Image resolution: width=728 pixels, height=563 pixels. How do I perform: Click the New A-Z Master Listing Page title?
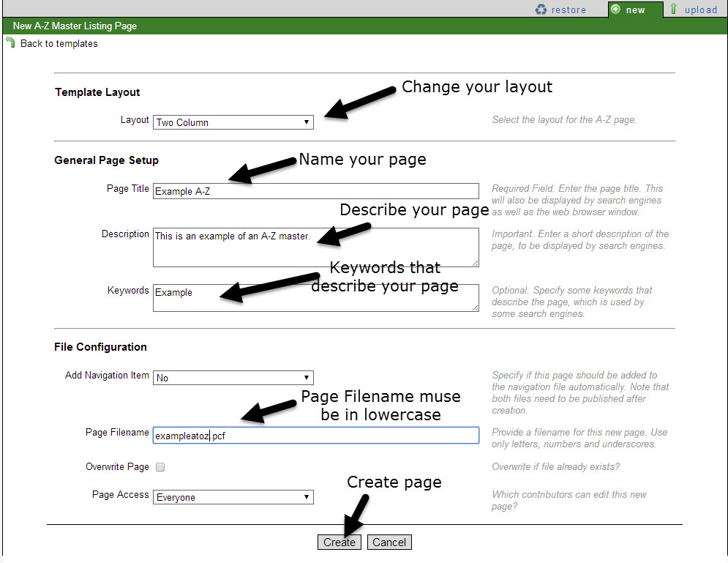[75, 26]
